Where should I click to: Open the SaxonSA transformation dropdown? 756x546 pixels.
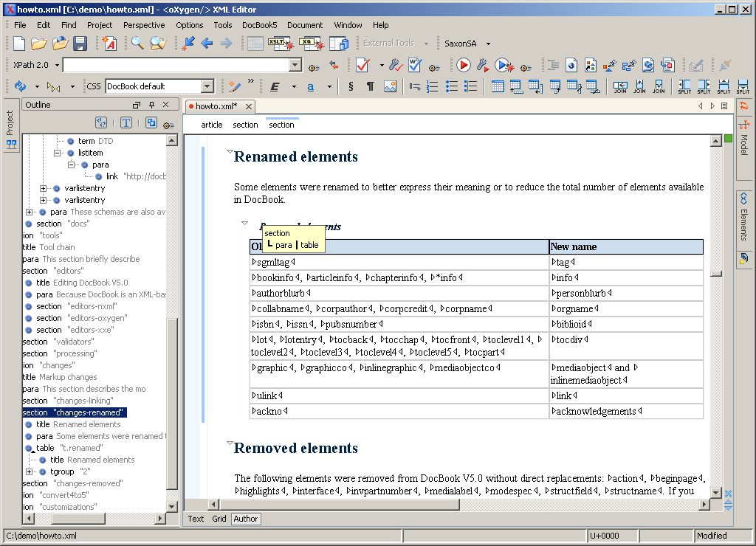coord(489,43)
